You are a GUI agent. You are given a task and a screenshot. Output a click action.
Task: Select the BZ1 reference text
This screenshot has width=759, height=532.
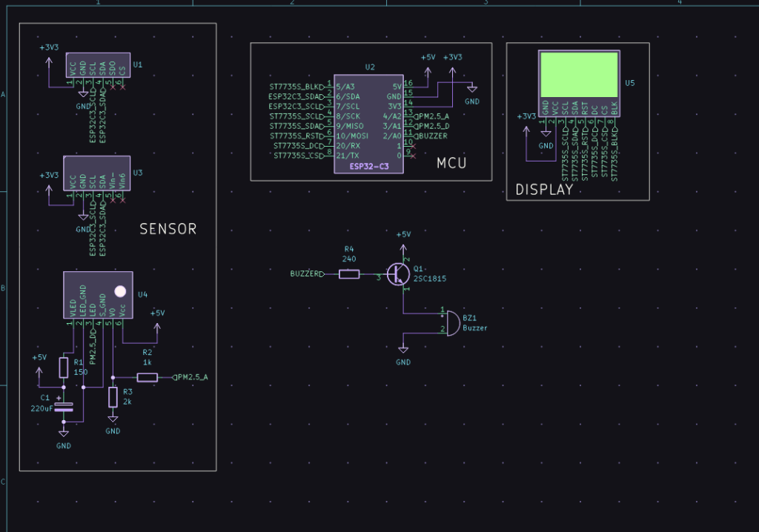pos(469,318)
